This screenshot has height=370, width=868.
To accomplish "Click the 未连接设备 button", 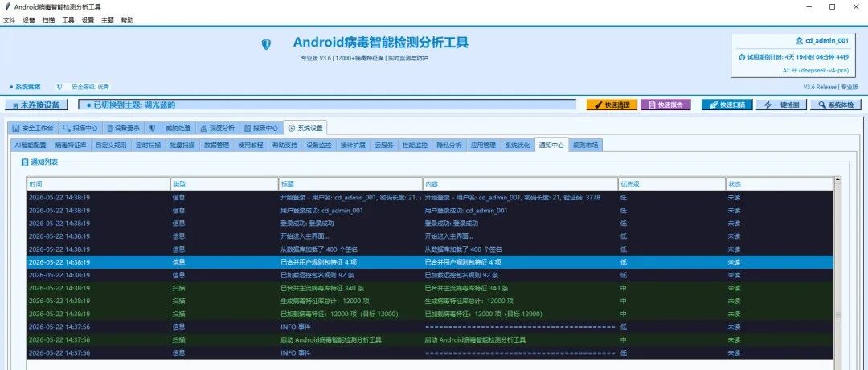I will point(36,105).
